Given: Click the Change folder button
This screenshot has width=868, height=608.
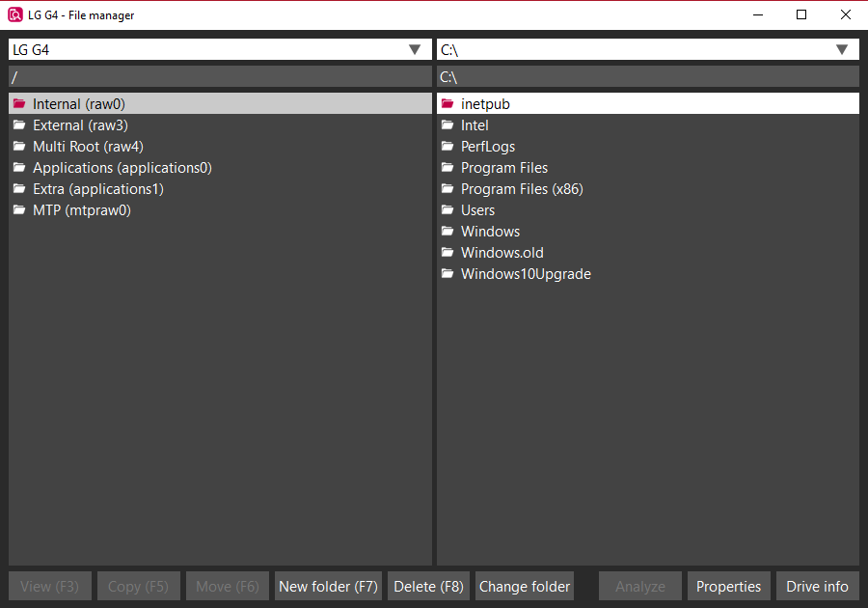Looking at the screenshot, I should point(525,586).
